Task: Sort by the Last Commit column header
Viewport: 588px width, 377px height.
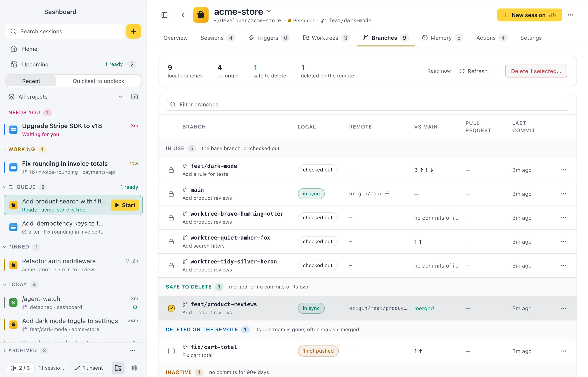Action: [523, 127]
